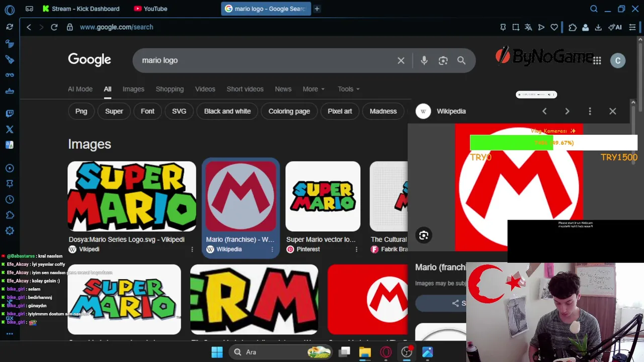Screen dimensions: 644x362
Task: Select the Short videos tab
Action: pyautogui.click(x=245, y=89)
